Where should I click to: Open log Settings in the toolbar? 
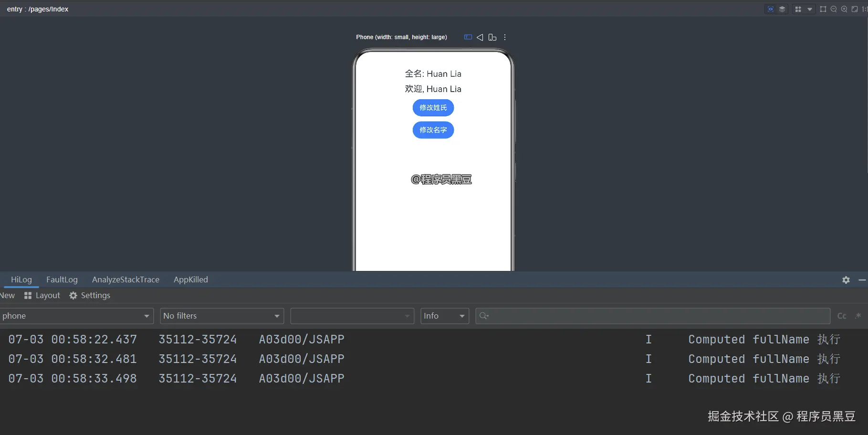tap(90, 295)
